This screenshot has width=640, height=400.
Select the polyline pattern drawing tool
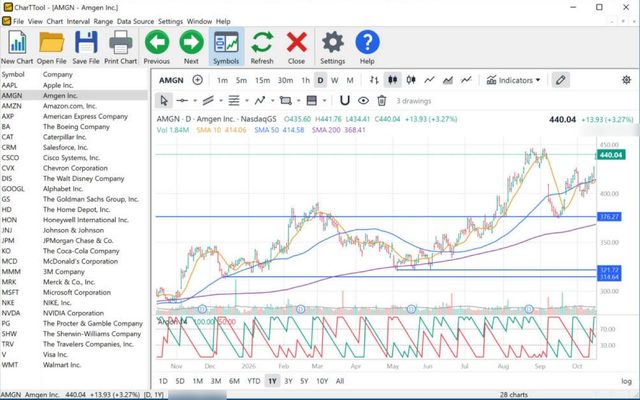[x=260, y=100]
